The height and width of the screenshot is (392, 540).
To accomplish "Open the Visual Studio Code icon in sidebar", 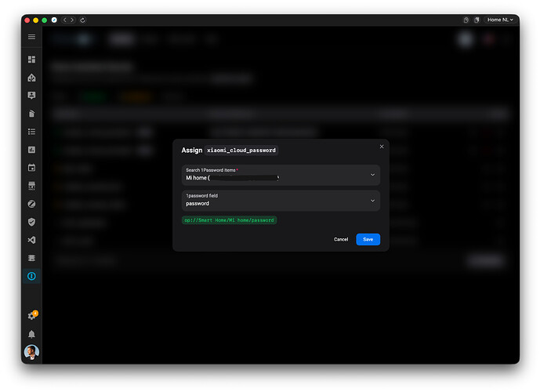I will coord(31,240).
